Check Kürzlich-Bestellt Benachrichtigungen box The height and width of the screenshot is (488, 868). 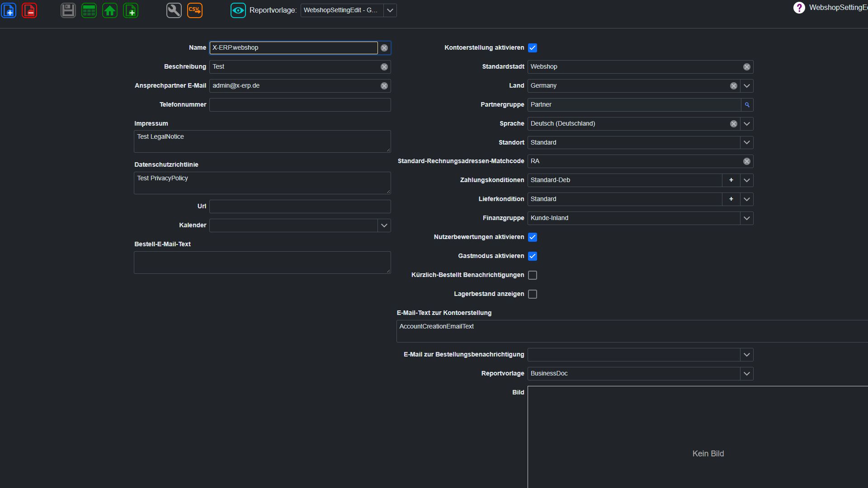click(533, 275)
